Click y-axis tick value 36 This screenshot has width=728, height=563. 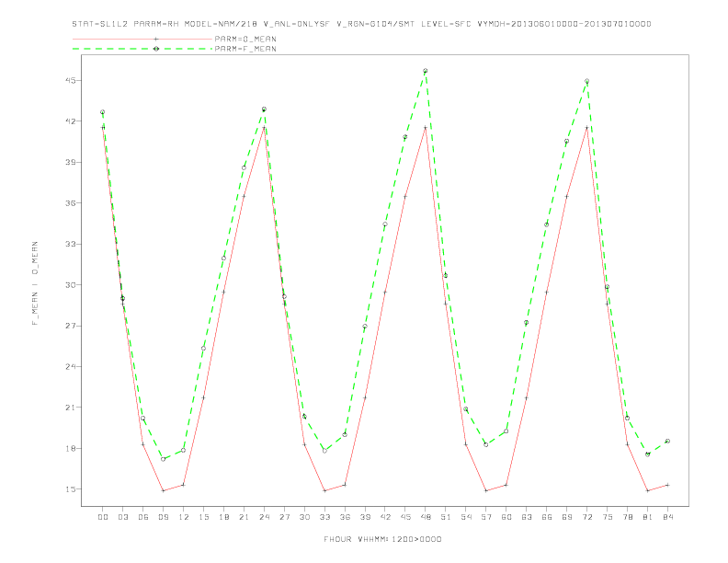click(70, 203)
